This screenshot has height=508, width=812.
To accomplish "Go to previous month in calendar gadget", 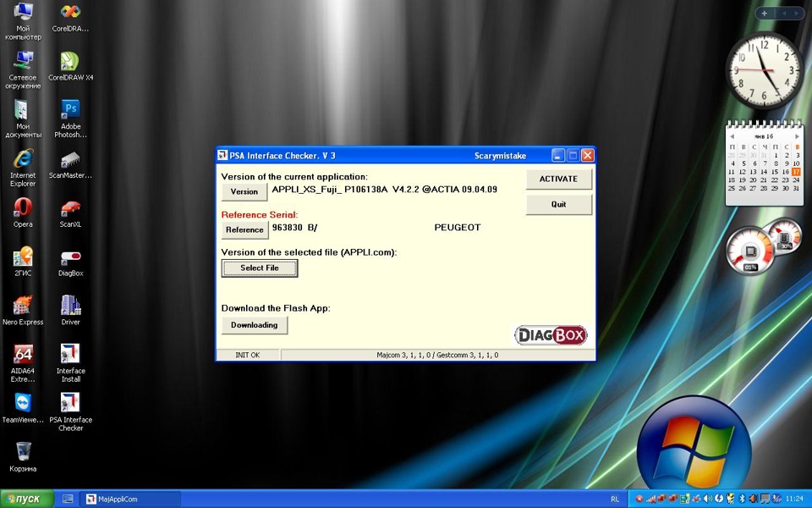I will (x=732, y=136).
